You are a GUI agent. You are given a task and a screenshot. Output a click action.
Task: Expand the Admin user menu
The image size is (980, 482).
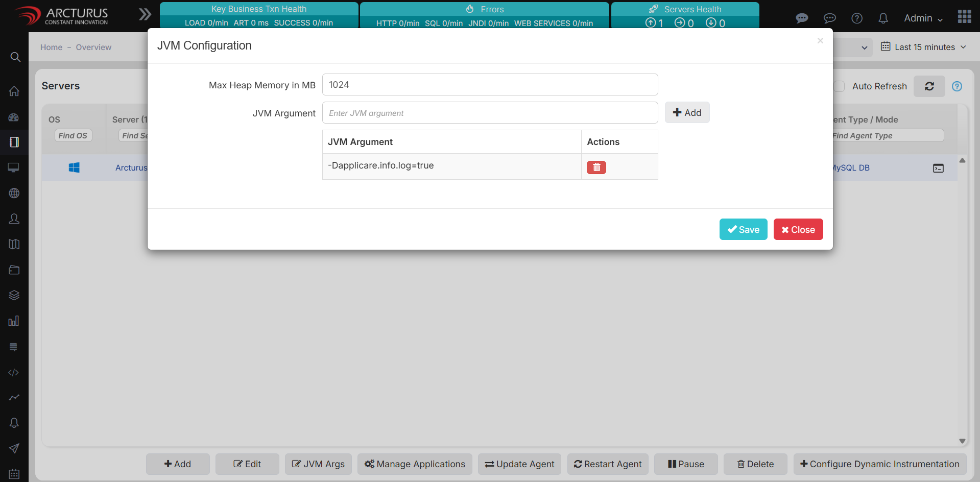923,18
